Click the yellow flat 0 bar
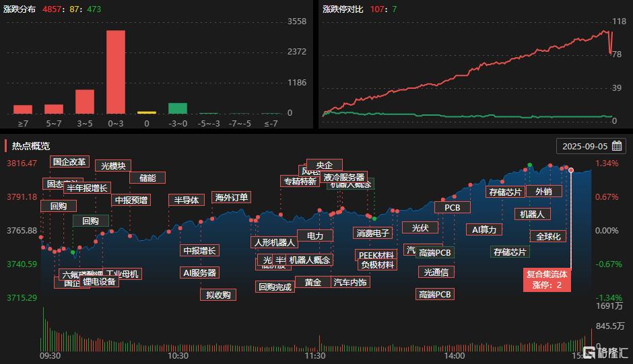633x364 pixels. pyautogui.click(x=147, y=112)
